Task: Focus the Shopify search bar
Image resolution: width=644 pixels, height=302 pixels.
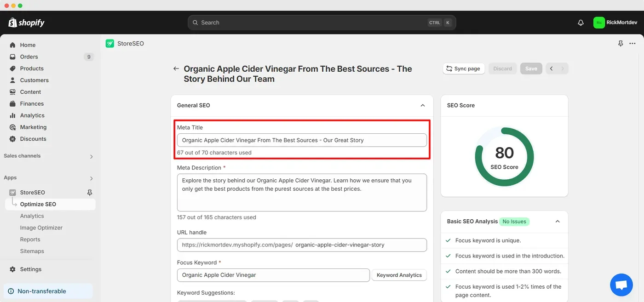Action: pyautogui.click(x=322, y=23)
